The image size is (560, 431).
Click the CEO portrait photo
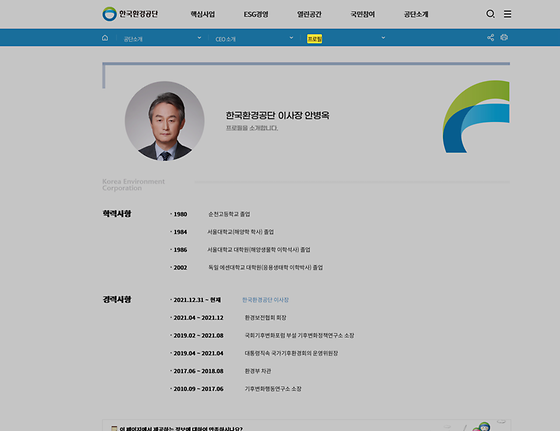tap(165, 121)
